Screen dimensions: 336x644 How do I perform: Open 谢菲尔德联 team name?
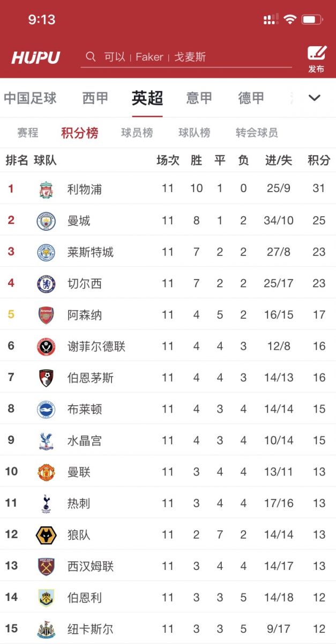96,347
